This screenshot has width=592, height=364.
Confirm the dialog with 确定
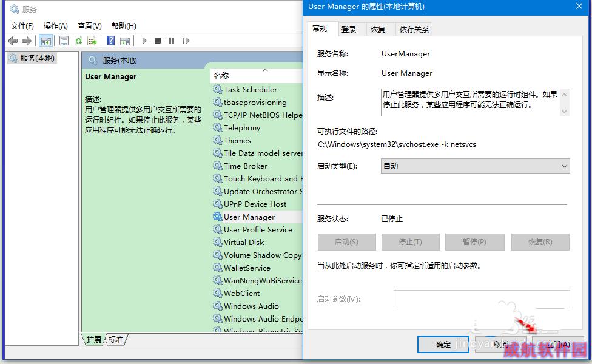pos(443,345)
